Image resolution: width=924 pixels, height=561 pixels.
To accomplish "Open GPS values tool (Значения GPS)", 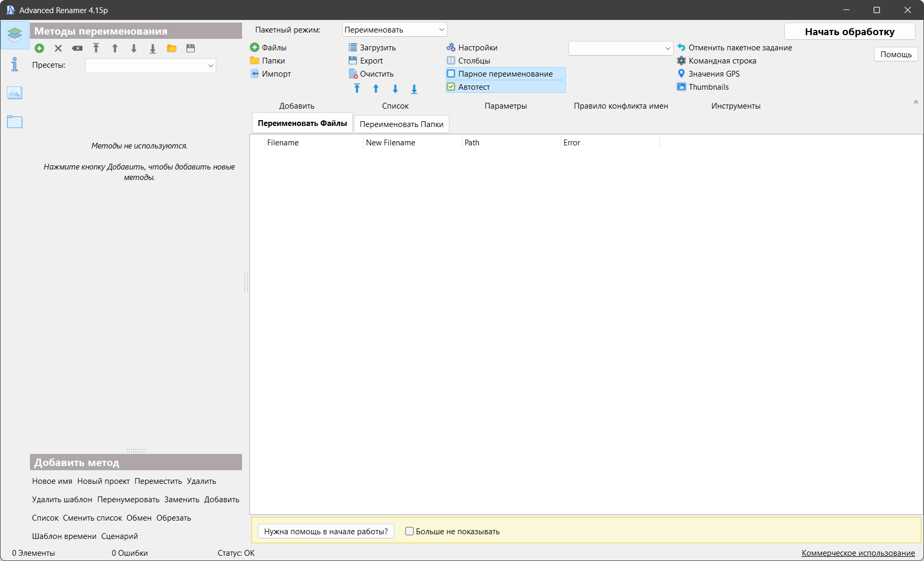I will (x=713, y=74).
